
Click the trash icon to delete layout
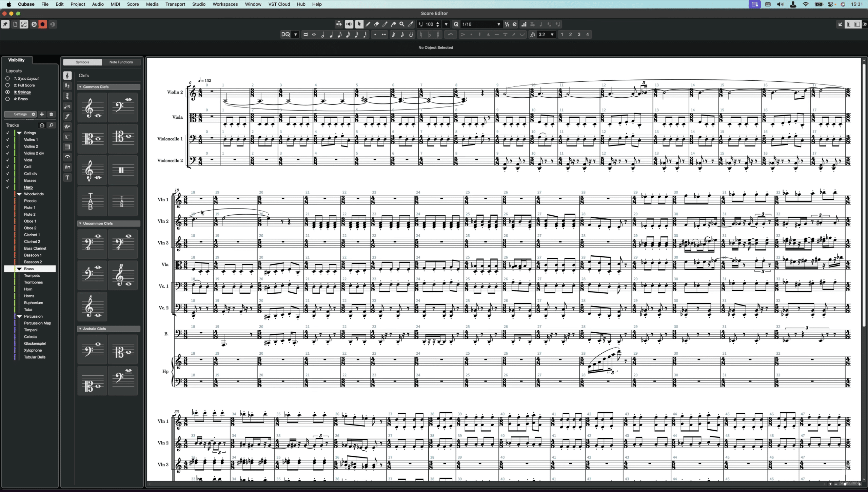tap(51, 114)
